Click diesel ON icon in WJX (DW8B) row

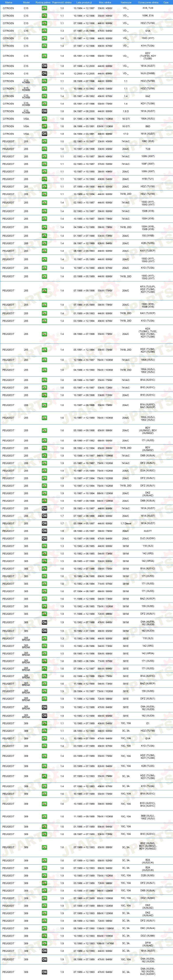[x=44, y=73]
